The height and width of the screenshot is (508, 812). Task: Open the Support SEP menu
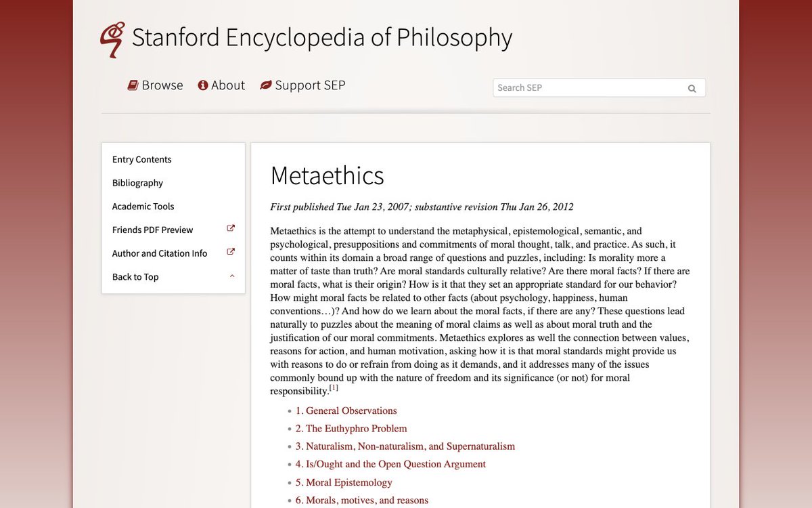coord(302,85)
